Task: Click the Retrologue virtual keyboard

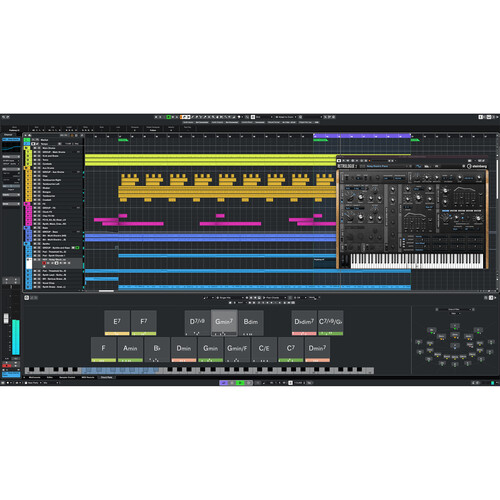Action: tap(417, 261)
